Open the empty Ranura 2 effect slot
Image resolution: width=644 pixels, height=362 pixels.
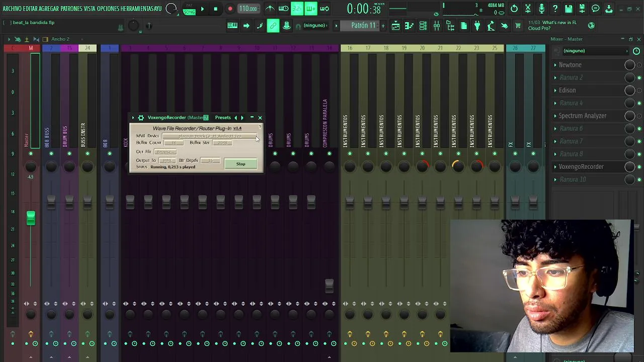(x=588, y=77)
